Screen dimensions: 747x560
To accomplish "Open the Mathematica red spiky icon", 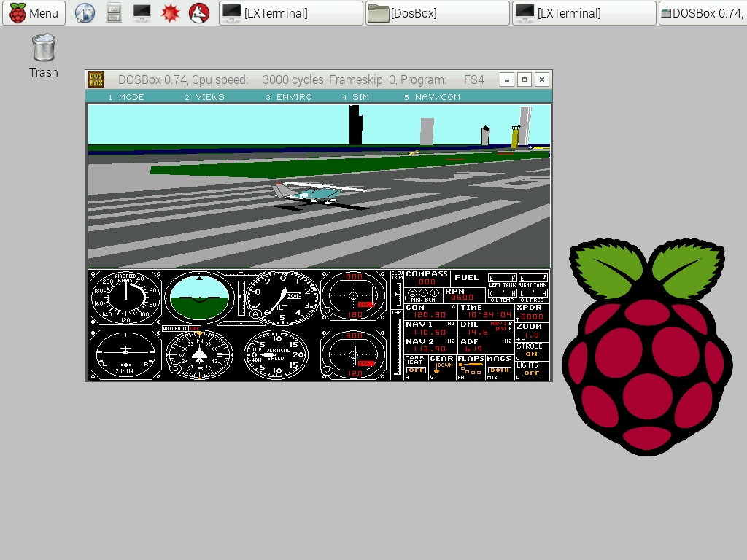I will coord(170,13).
